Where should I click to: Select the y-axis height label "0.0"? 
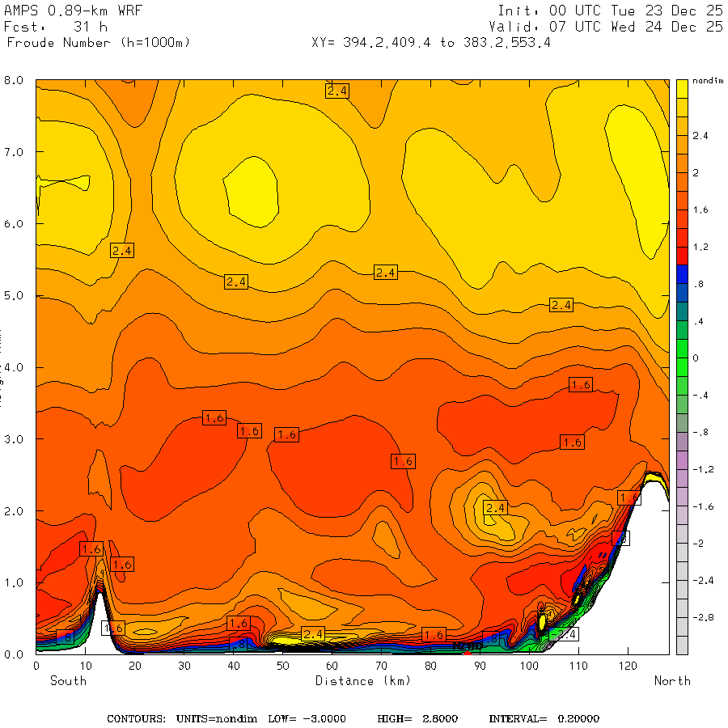pos(14,654)
